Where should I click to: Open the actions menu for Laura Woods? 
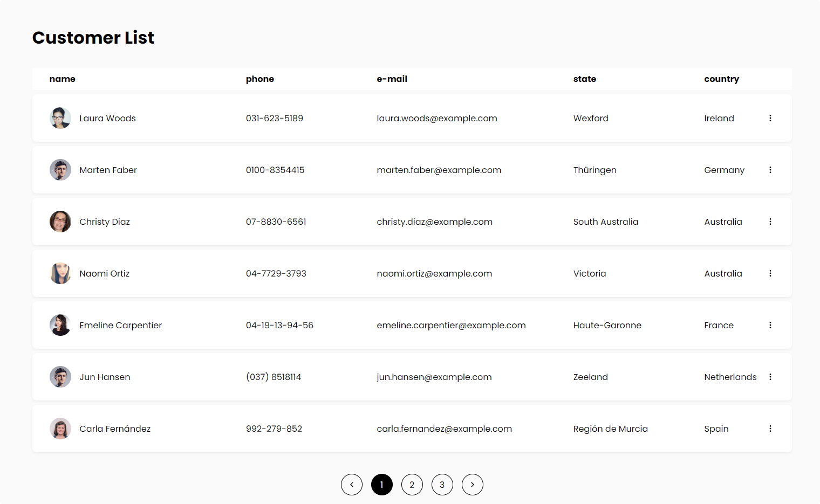(x=770, y=118)
